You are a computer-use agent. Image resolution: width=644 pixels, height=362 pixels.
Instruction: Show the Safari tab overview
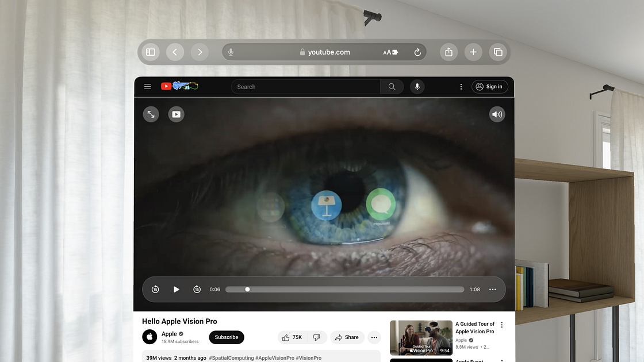498,52
